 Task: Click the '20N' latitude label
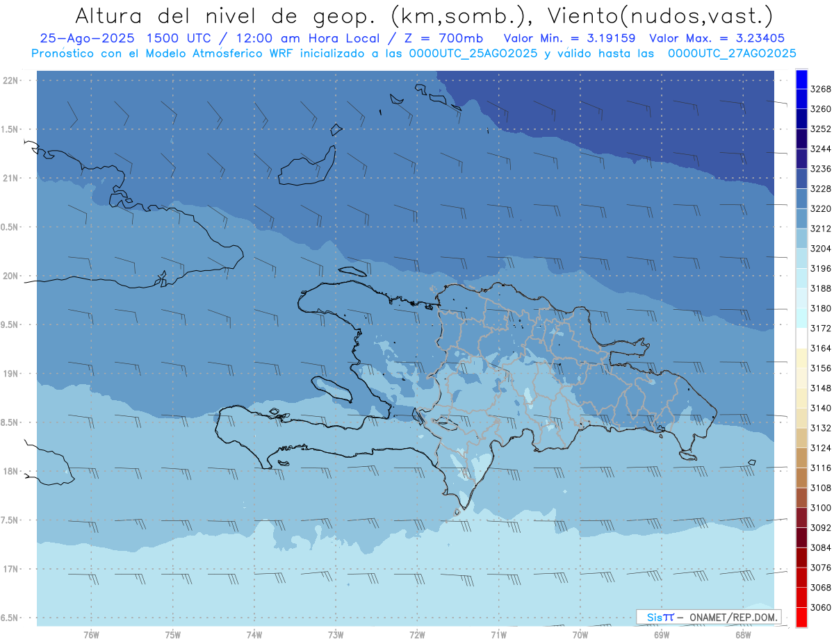(x=10, y=276)
